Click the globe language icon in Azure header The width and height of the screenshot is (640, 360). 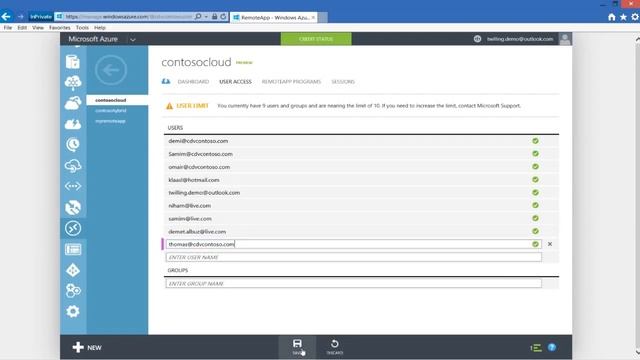477,39
